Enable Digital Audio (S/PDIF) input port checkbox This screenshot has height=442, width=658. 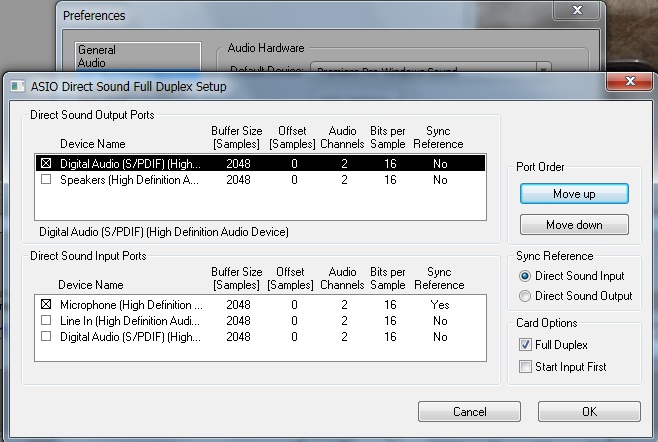pos(46,336)
